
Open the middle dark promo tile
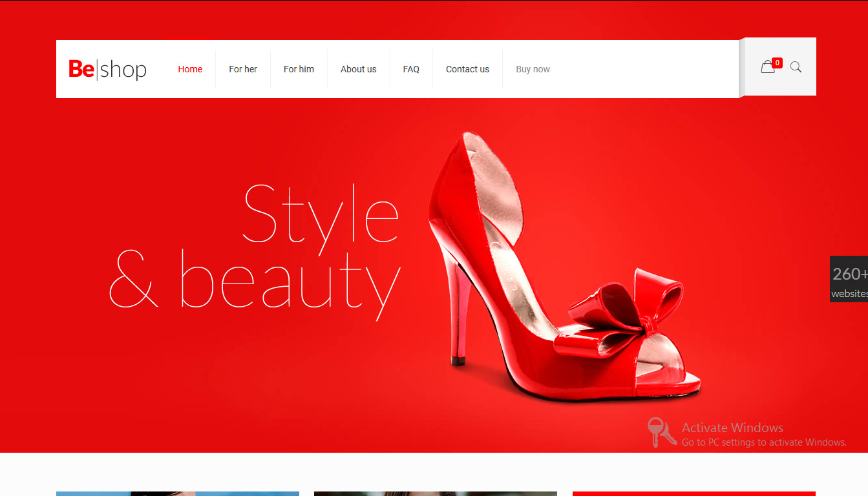(x=435, y=493)
